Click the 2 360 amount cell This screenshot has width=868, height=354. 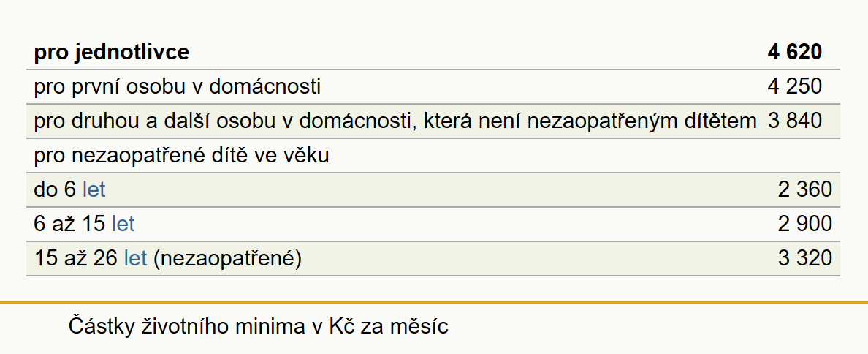click(x=805, y=189)
